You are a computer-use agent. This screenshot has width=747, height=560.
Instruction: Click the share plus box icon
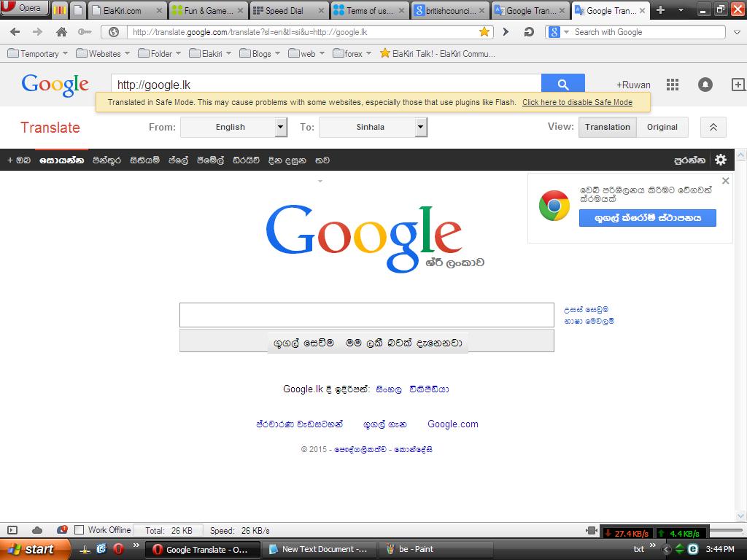pyautogui.click(x=738, y=85)
